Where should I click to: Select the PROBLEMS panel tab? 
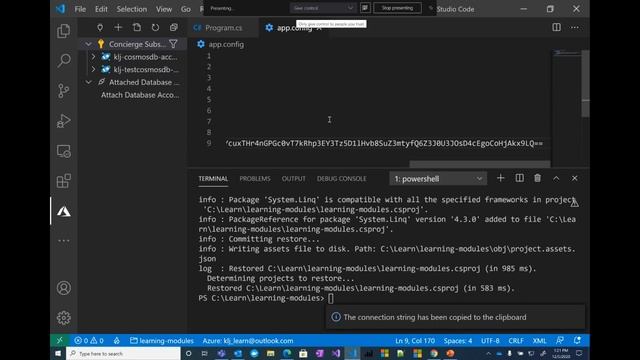(x=255, y=179)
